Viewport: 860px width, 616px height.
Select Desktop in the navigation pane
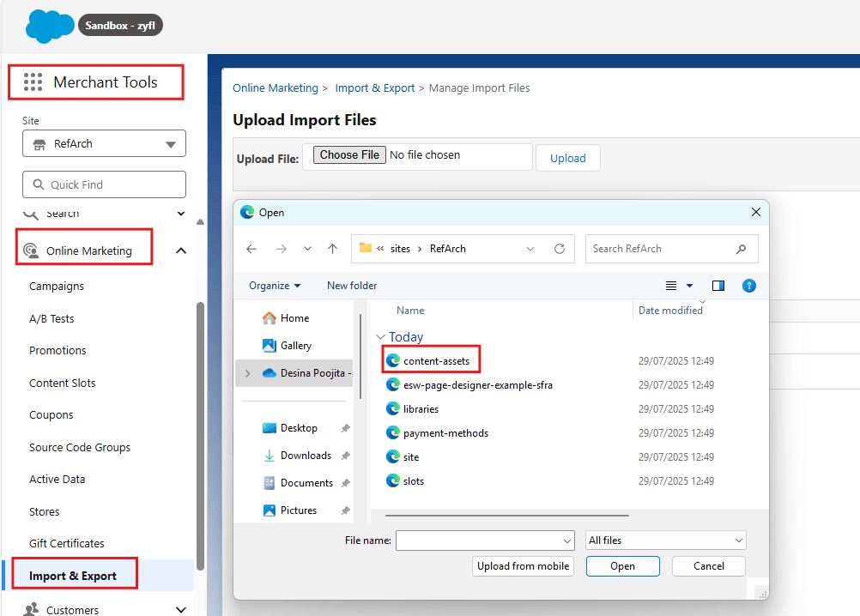click(x=299, y=428)
